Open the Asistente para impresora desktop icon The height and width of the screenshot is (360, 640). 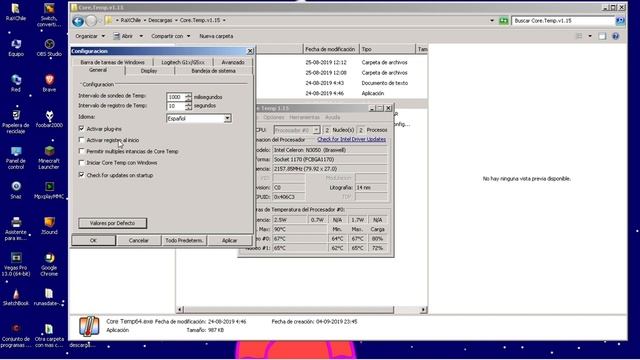(x=16, y=229)
